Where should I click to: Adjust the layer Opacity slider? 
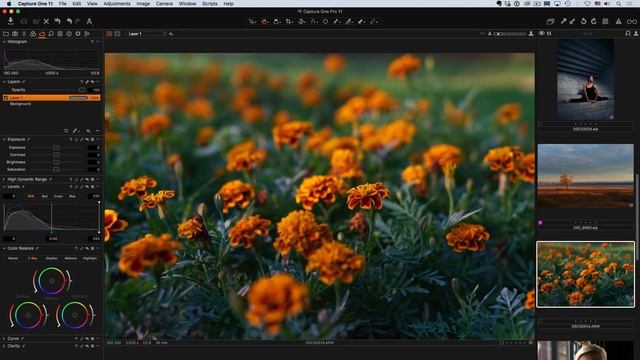point(82,90)
